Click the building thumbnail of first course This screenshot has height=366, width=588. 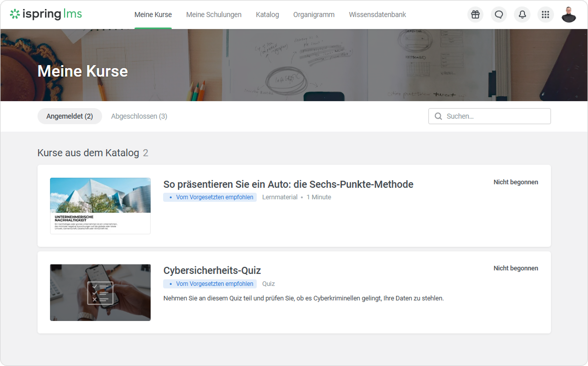point(100,206)
